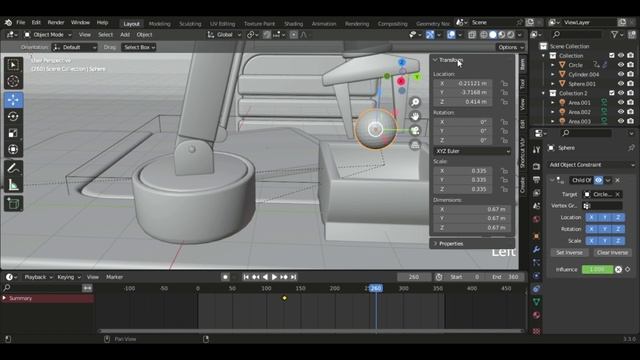
Task: Toggle Location X in Child Of constraint
Action: pyautogui.click(x=591, y=218)
